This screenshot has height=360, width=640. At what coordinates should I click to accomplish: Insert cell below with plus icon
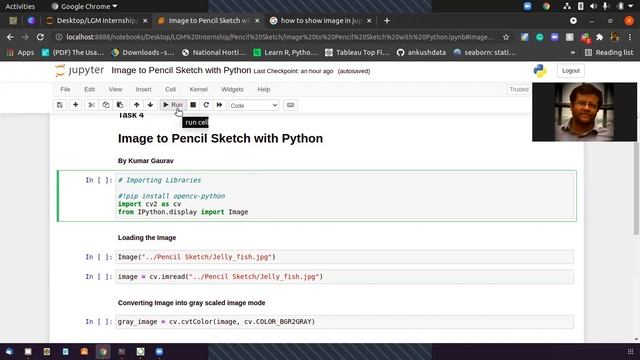point(76,105)
